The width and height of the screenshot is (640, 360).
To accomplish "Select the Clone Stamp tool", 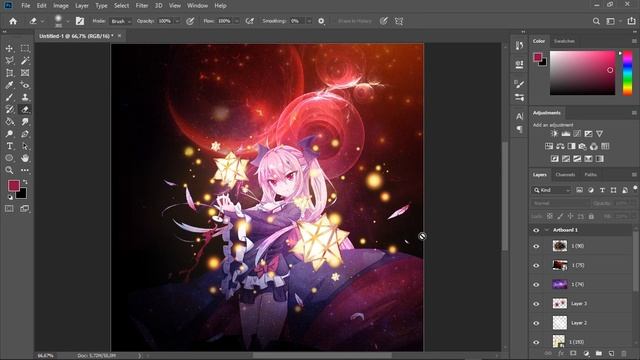I will point(25,98).
